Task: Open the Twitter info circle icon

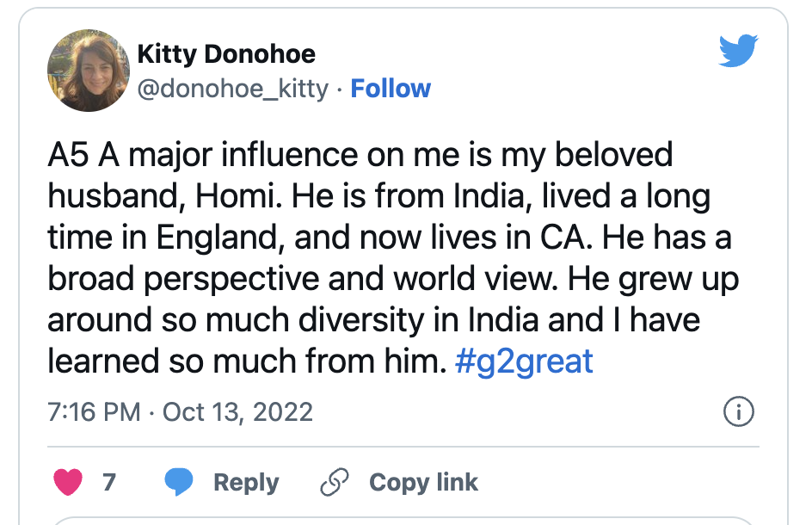Action: click(x=739, y=412)
